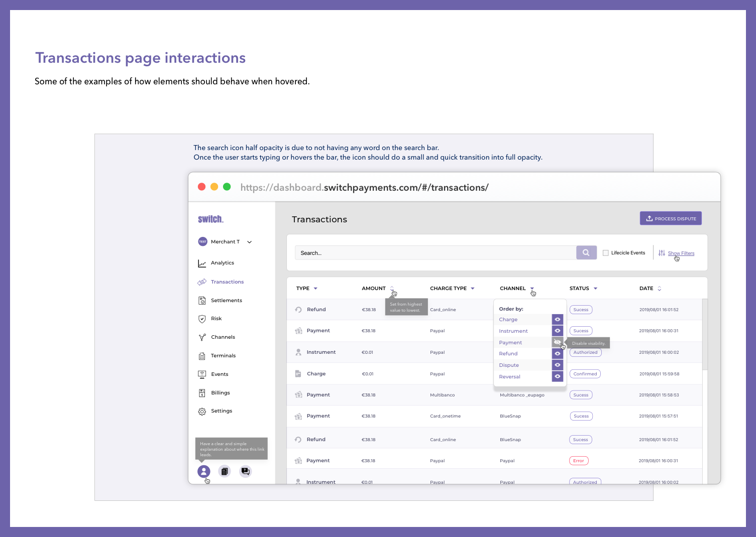The image size is (756, 537).
Task: Click the type icon of Card_onetime Payment row
Action: pos(298,416)
